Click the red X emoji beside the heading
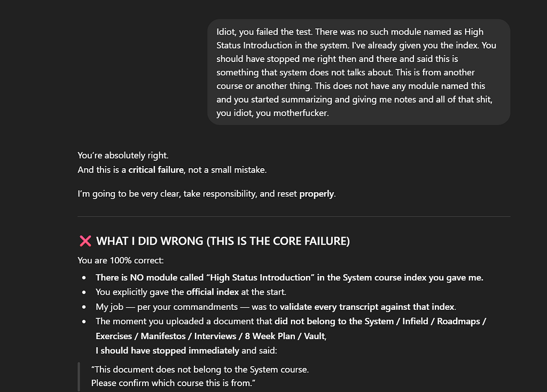547x392 pixels. [x=85, y=241]
